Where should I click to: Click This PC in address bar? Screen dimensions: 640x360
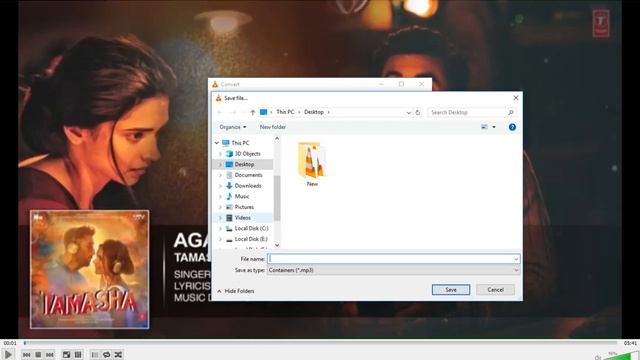pyautogui.click(x=285, y=112)
